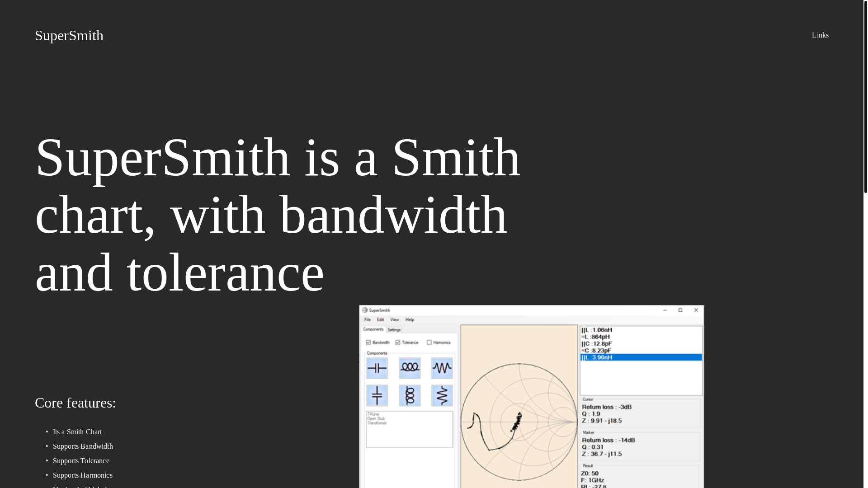Image resolution: width=868 pixels, height=488 pixels.
Task: Switch to the Components tab
Action: 373,329
